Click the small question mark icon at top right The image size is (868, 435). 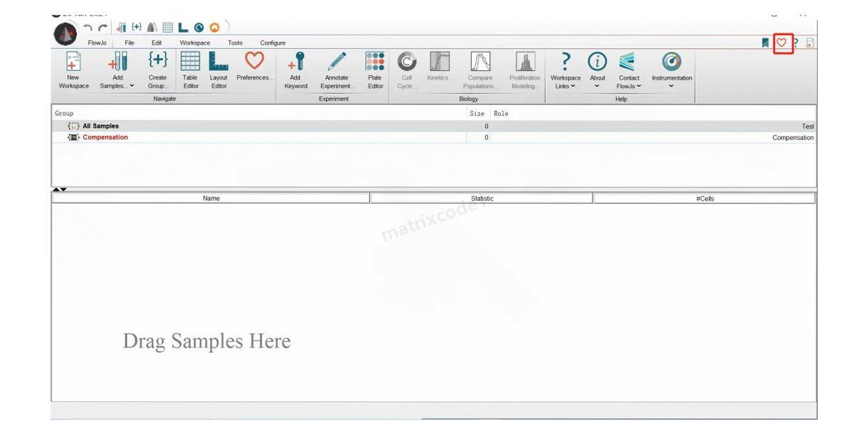pos(798,43)
